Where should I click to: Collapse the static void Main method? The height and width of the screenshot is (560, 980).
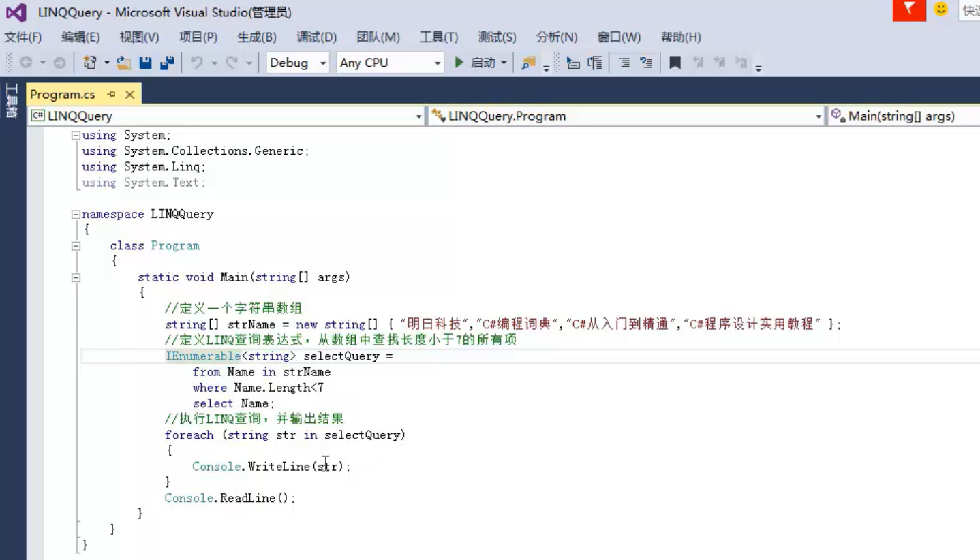[76, 277]
